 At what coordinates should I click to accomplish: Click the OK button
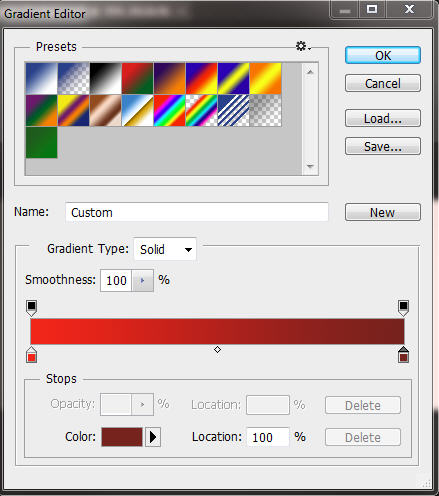[x=383, y=55]
